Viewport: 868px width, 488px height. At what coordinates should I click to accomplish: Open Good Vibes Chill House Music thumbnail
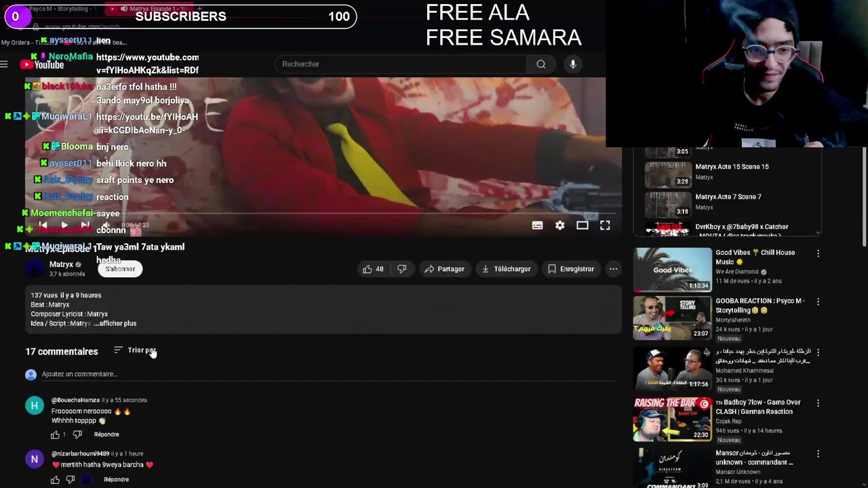[x=673, y=269]
